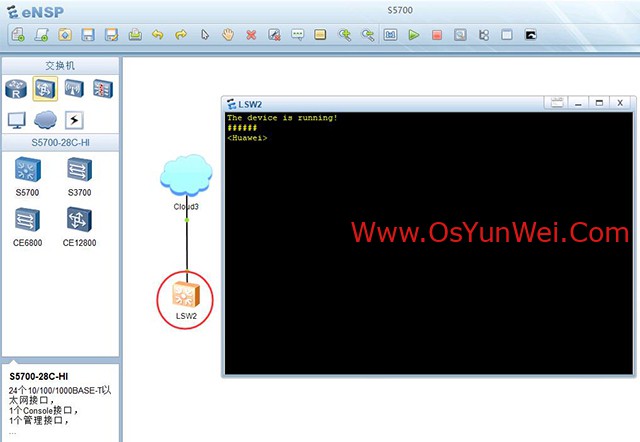Select the Firewall device category
The image size is (640, 442).
click(102, 89)
